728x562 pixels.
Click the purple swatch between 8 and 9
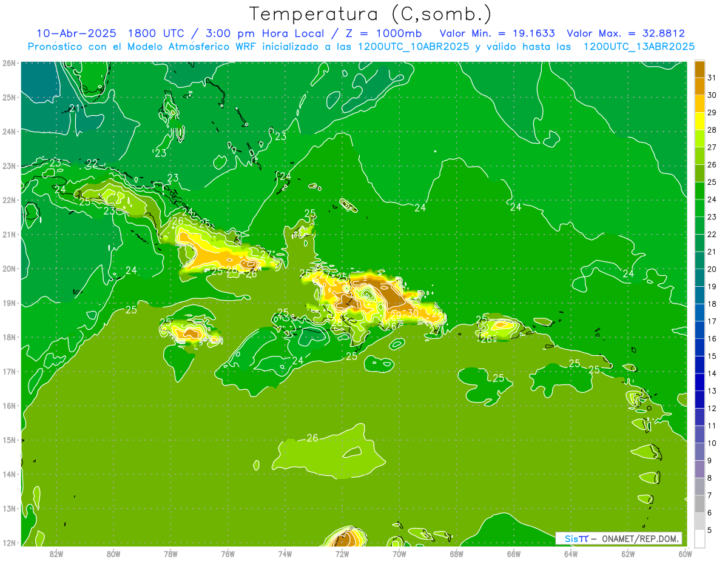pyautogui.click(x=699, y=469)
